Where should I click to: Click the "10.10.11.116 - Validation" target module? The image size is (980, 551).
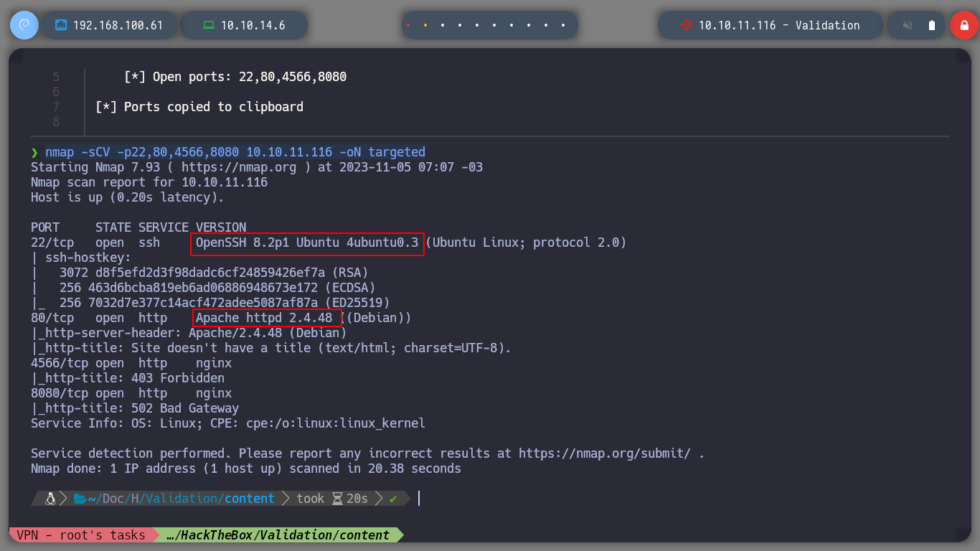tap(770, 25)
